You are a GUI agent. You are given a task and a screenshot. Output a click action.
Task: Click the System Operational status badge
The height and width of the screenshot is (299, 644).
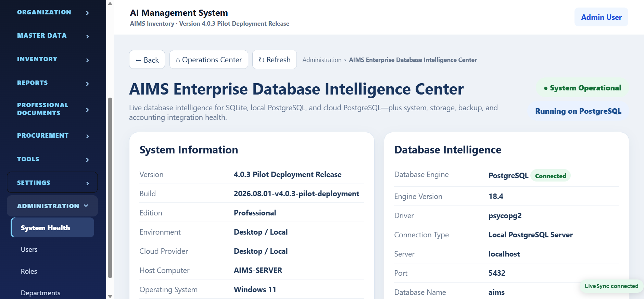coord(582,88)
